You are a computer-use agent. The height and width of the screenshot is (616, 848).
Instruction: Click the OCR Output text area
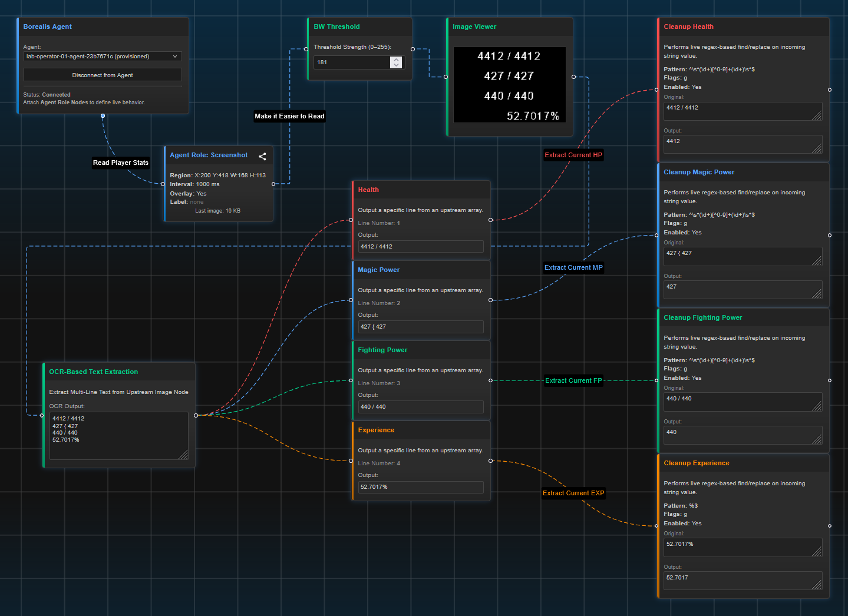[119, 436]
